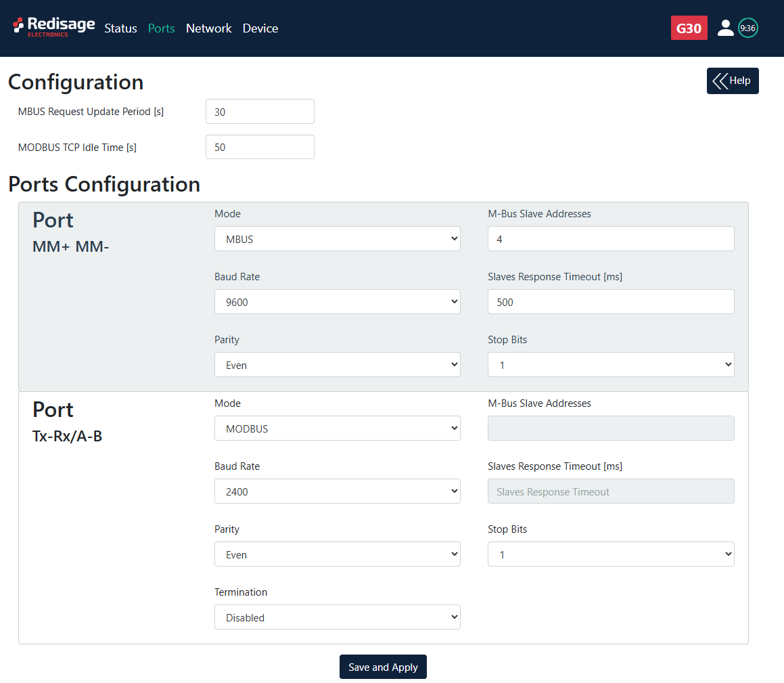Image resolution: width=784 pixels, height=683 pixels.
Task: Open the user account icon
Action: point(725,28)
